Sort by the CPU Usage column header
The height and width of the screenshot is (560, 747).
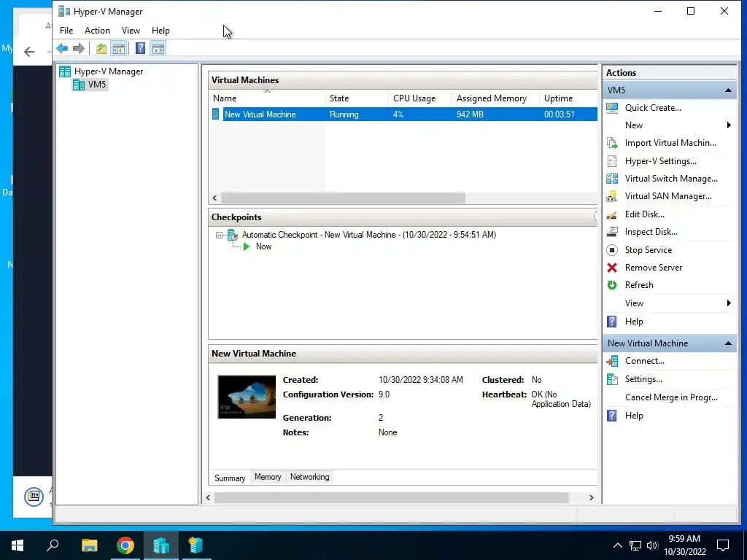tap(420, 98)
